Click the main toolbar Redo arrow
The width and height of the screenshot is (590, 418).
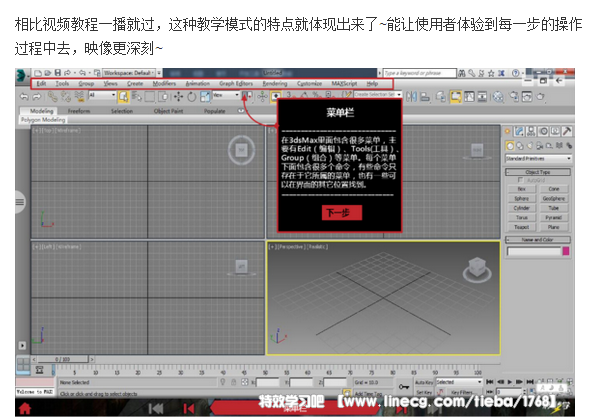coord(36,97)
